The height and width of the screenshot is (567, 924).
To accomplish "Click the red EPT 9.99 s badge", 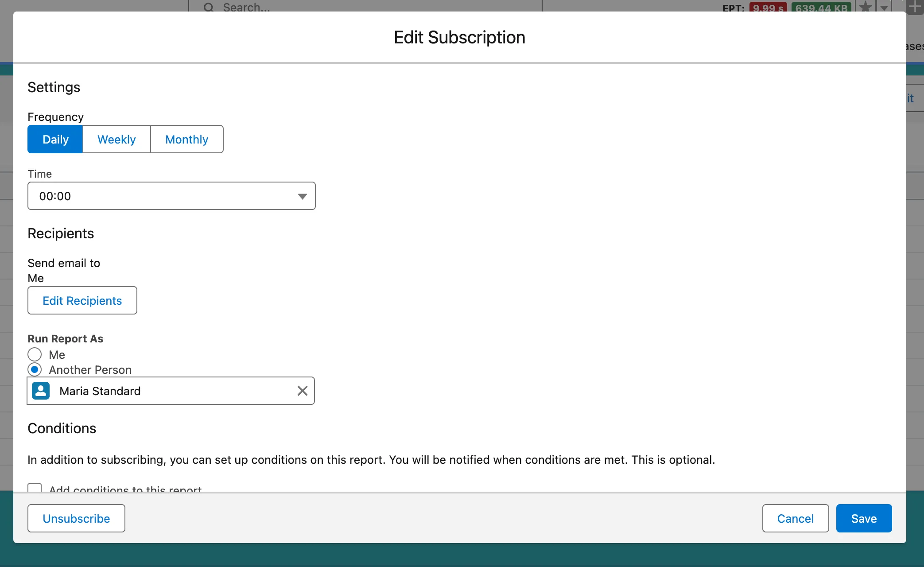I will pyautogui.click(x=768, y=8).
